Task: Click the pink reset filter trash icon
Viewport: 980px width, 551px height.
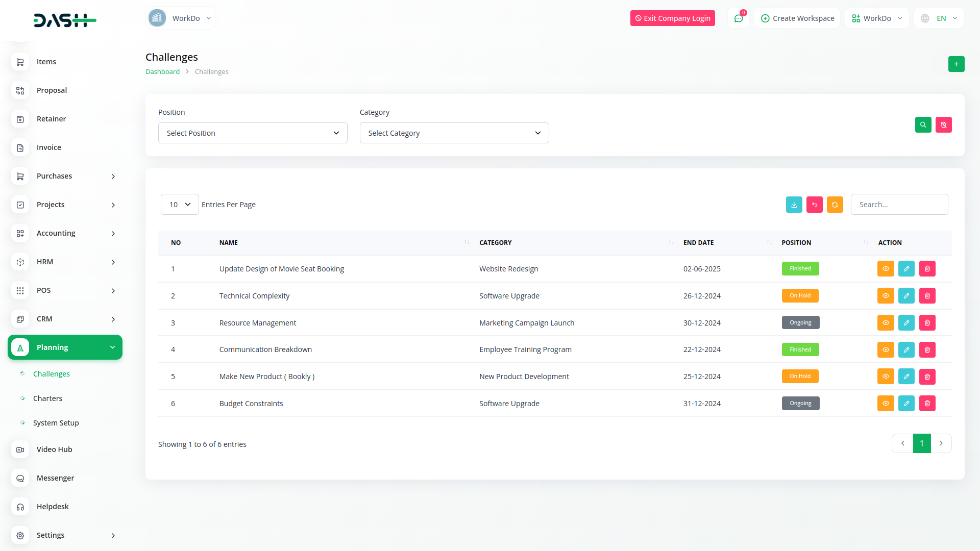Action: [x=943, y=125]
